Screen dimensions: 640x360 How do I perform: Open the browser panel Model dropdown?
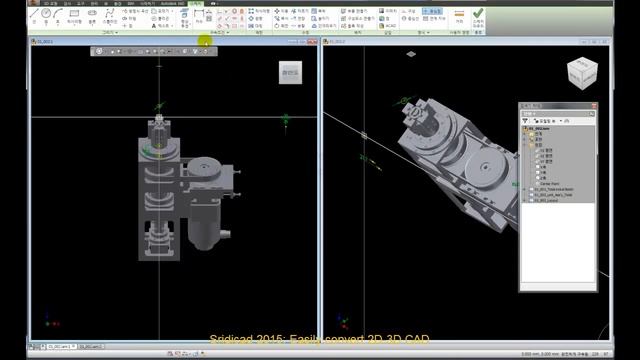point(529,113)
